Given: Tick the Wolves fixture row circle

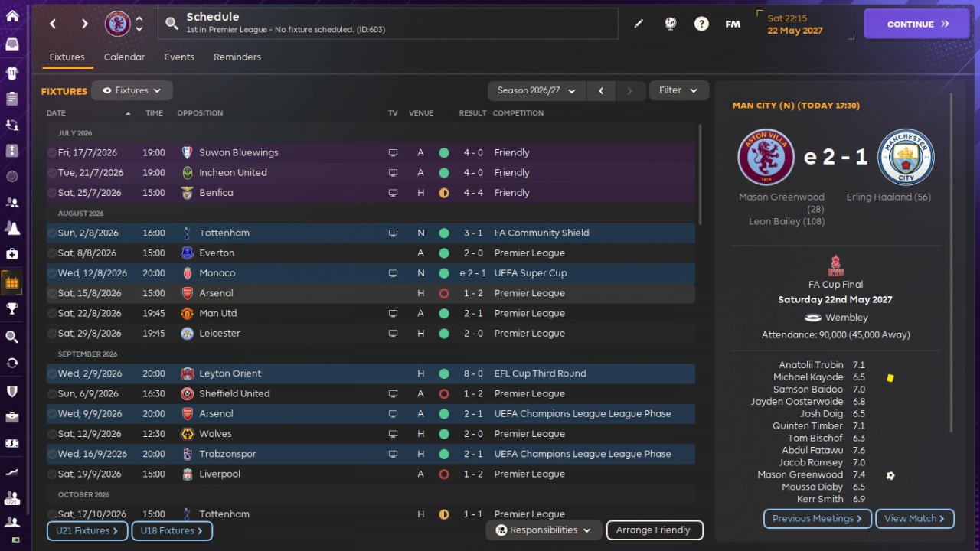Looking at the screenshot, I should coord(52,434).
